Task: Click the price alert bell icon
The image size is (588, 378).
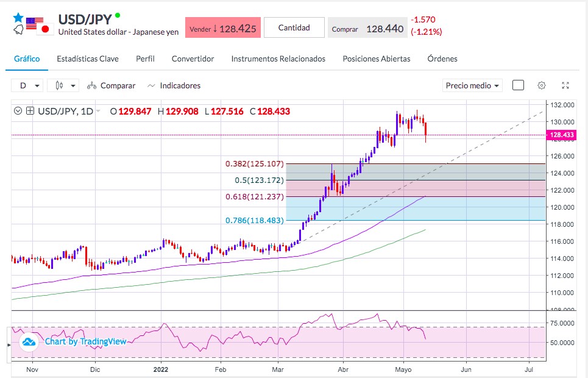Action: tap(18, 30)
